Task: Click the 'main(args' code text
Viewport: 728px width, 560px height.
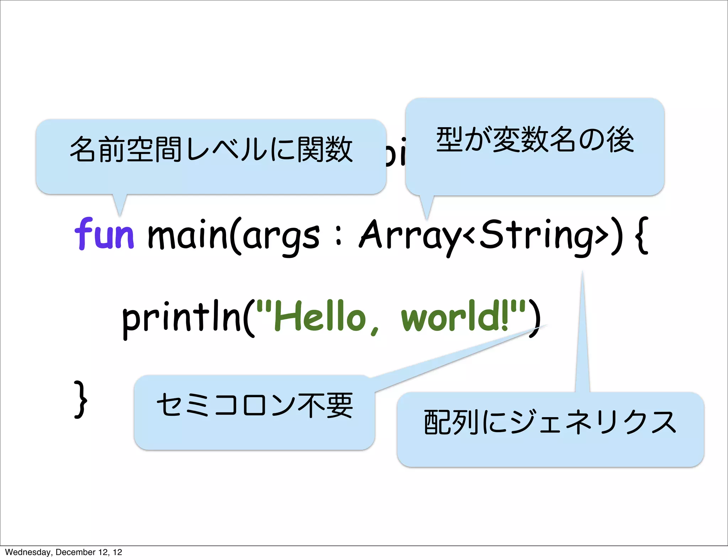Action: (x=234, y=237)
